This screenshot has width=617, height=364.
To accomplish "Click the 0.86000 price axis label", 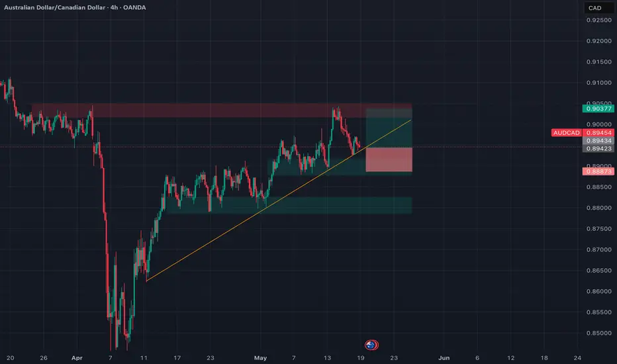I will point(599,291).
